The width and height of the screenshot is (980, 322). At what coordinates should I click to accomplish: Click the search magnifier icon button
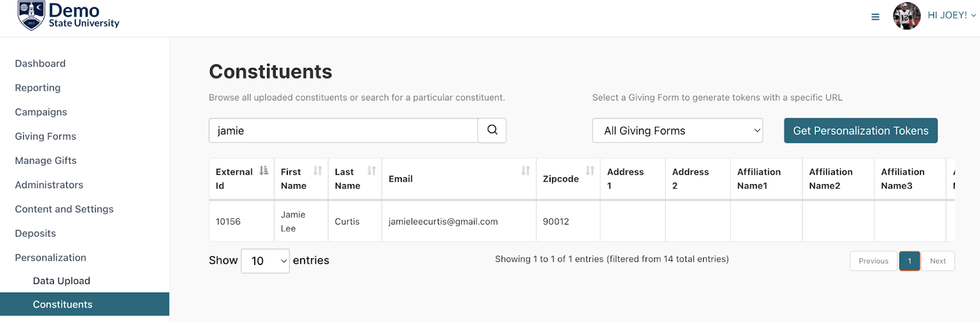492,130
